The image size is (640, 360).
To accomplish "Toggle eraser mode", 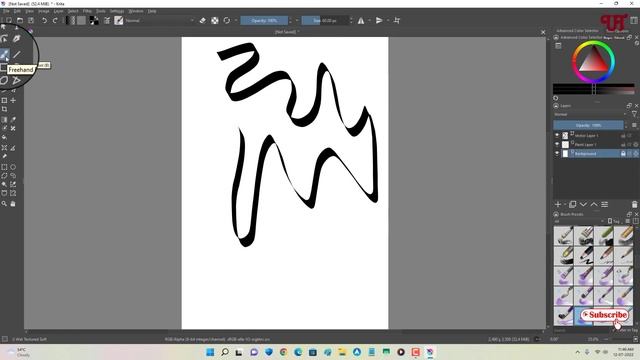I will point(203,20).
